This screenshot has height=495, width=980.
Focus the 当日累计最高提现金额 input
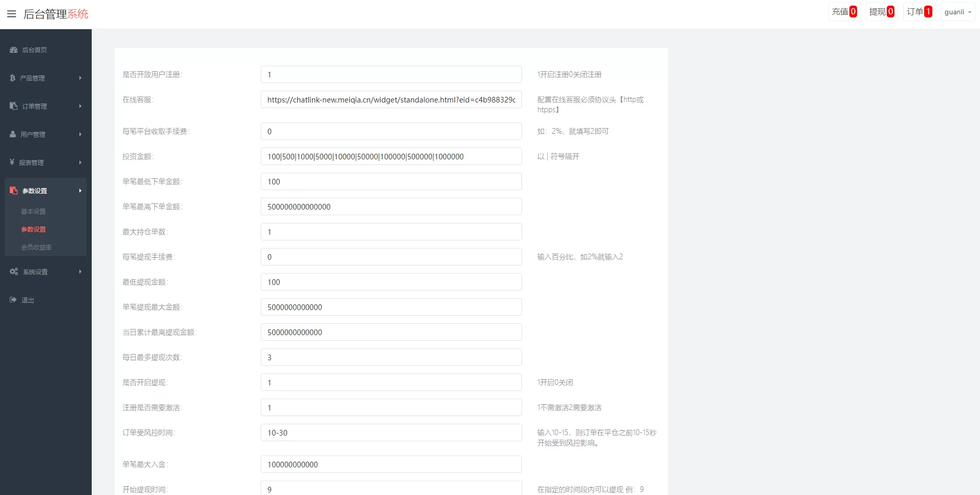tap(391, 332)
